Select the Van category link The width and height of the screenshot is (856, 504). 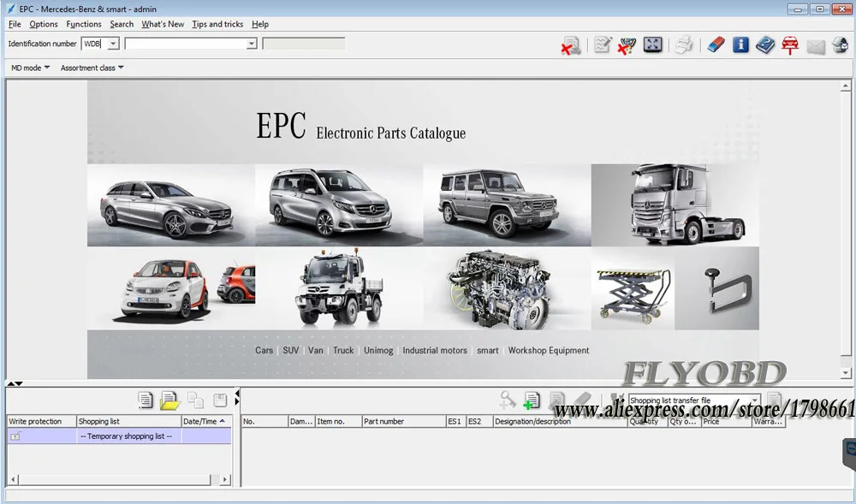pos(316,350)
